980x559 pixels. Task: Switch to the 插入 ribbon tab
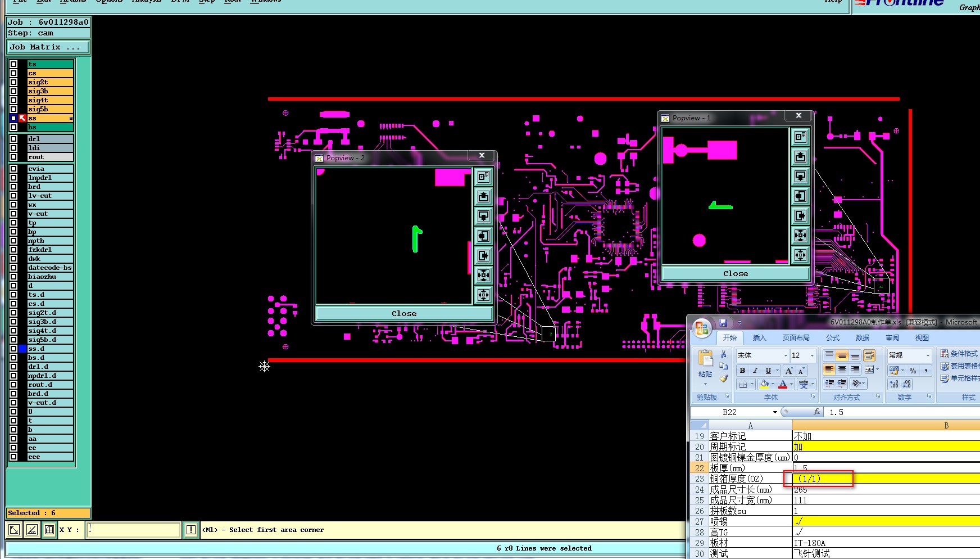tap(759, 338)
